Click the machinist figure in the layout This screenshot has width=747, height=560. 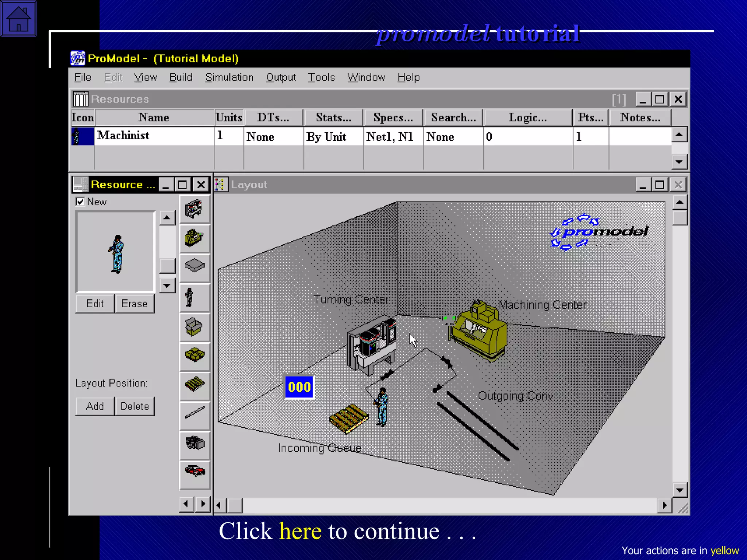coord(381,407)
